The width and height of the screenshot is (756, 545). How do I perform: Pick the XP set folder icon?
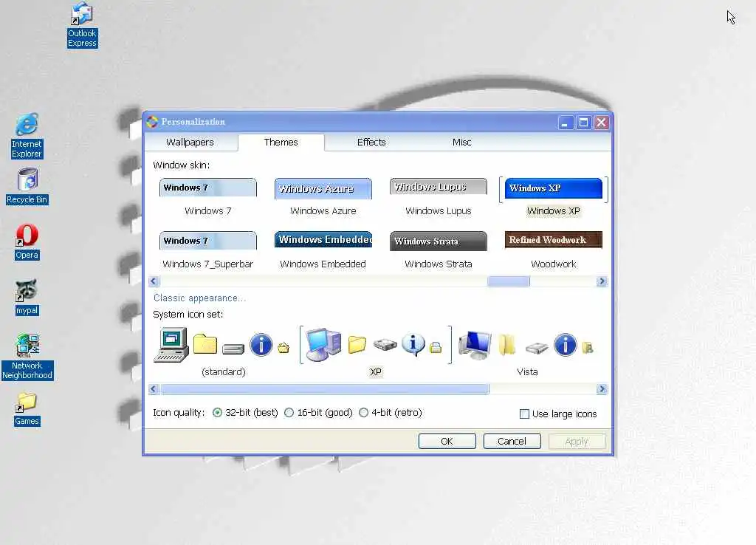(x=357, y=344)
